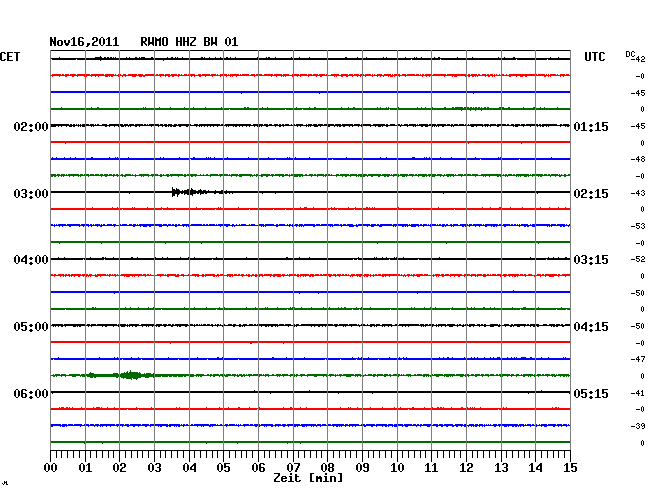Click the Zeit [min] axis title

[x=308, y=478]
